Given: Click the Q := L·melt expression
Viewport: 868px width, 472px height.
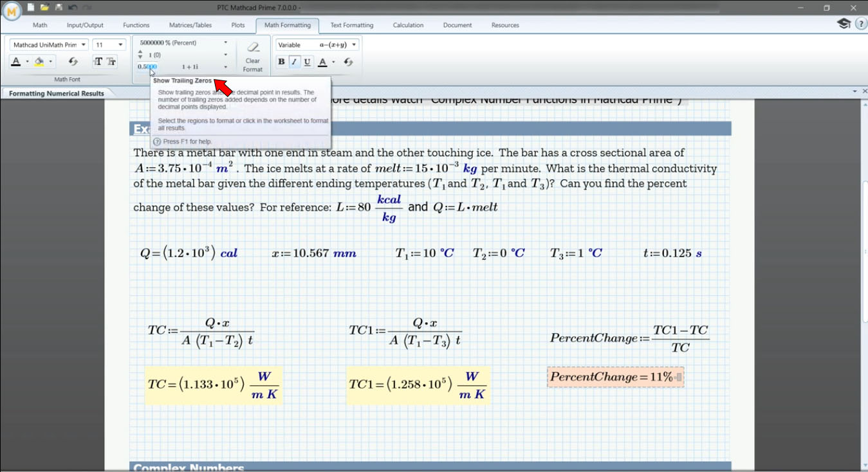Looking at the screenshot, I should tap(465, 207).
